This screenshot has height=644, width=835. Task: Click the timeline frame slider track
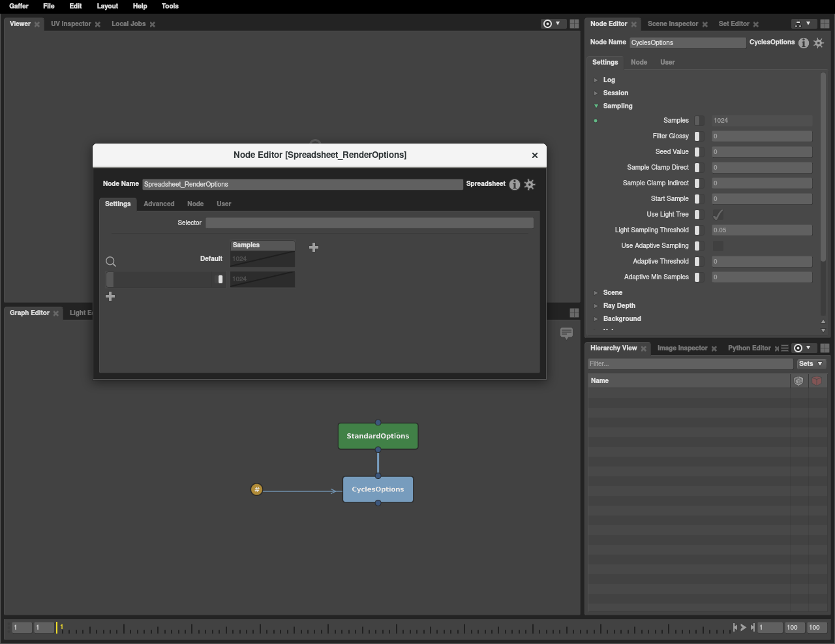395,628
